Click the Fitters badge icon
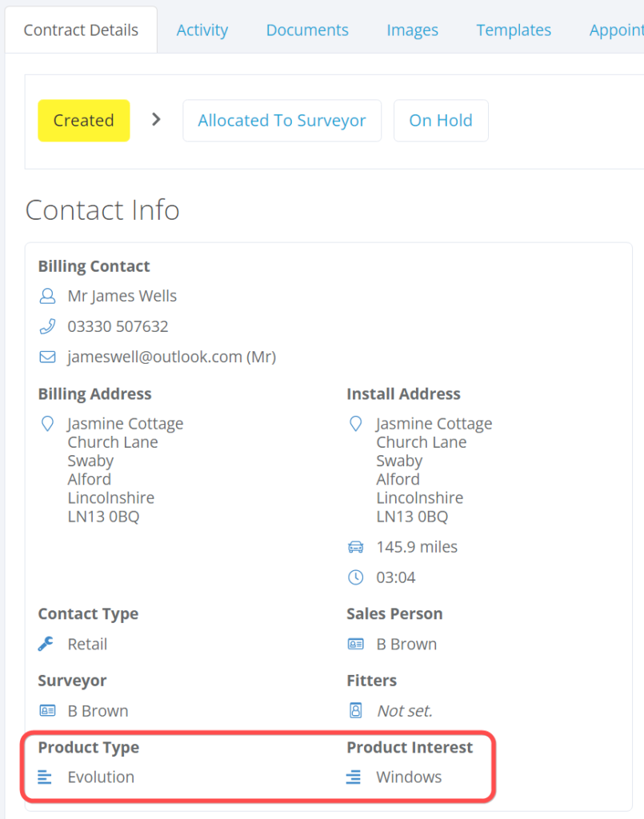This screenshot has width=644, height=819. [x=355, y=711]
